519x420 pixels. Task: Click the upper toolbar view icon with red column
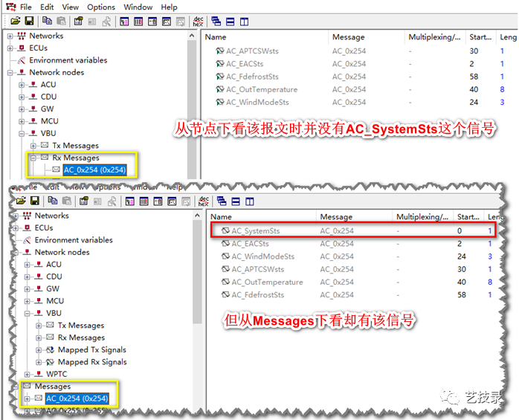point(138,22)
